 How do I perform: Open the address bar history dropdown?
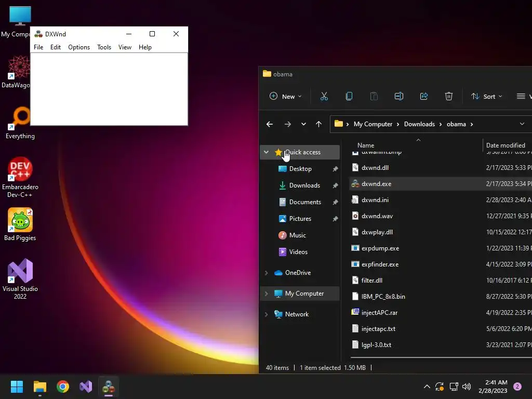point(522,124)
